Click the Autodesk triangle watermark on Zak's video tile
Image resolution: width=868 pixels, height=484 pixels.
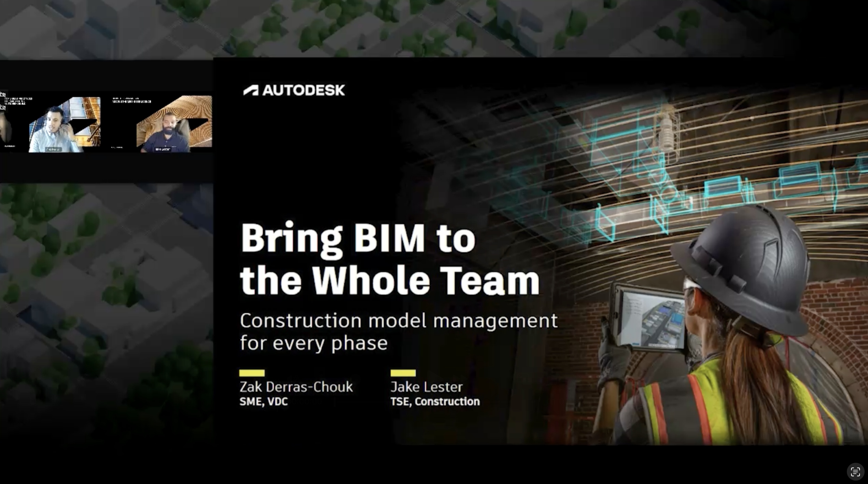tap(83, 125)
